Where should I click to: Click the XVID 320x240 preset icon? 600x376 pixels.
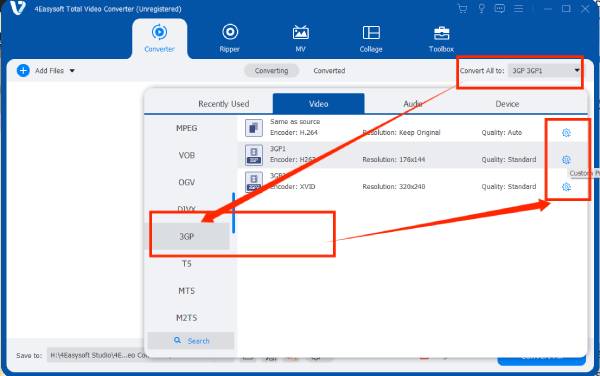pyautogui.click(x=254, y=182)
